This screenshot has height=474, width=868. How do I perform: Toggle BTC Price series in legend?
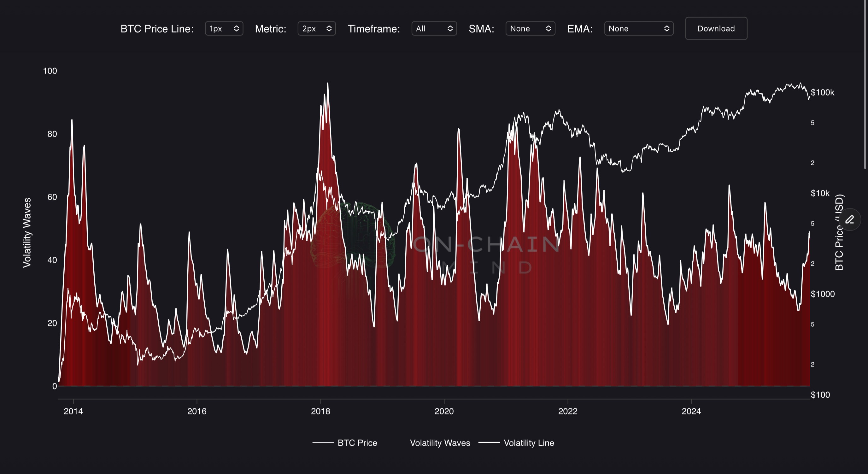357,443
